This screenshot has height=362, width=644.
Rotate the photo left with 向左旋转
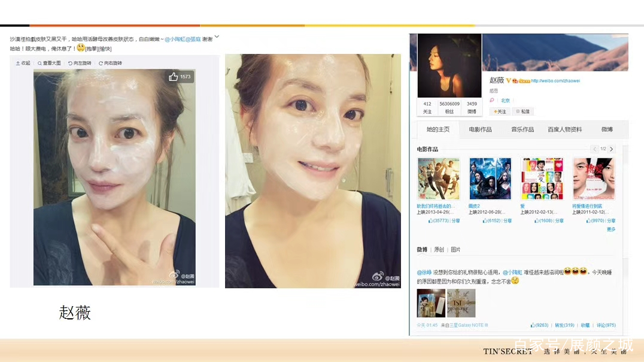pos(80,63)
